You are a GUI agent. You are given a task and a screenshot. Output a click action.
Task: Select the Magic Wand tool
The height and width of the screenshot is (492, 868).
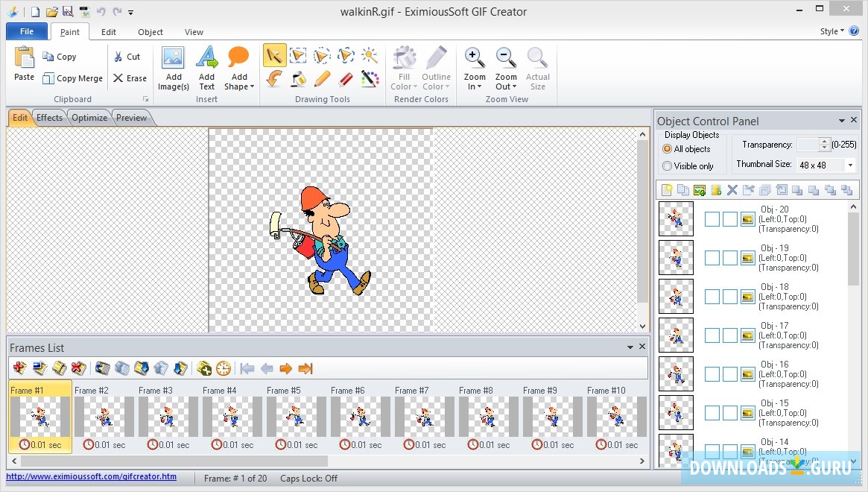click(370, 54)
